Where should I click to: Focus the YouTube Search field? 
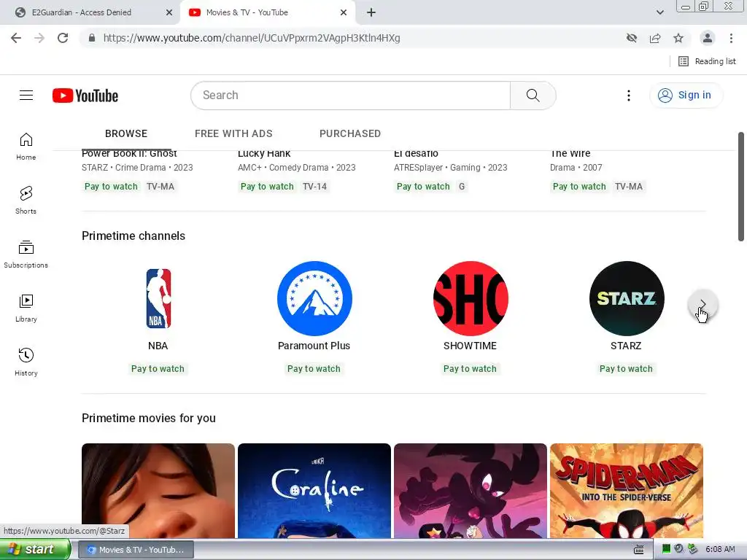tap(351, 96)
